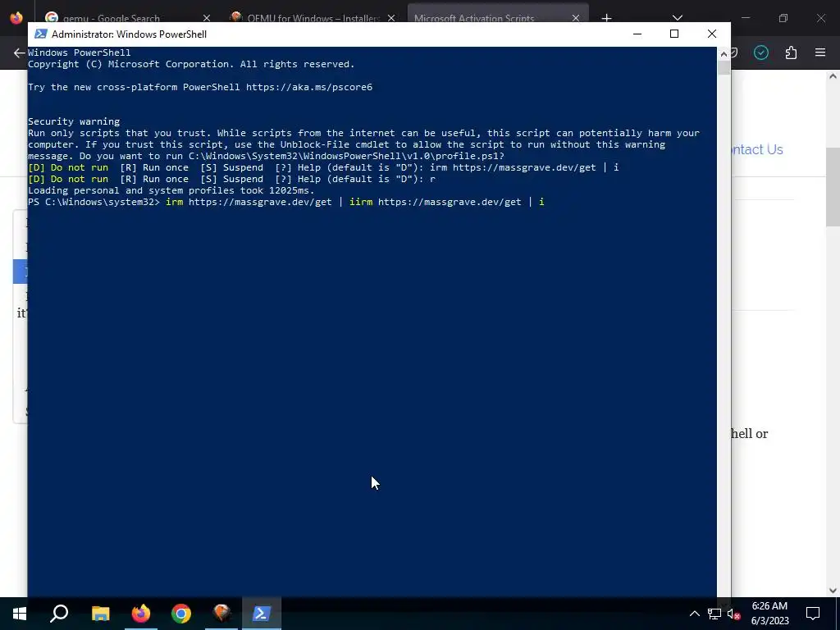Click the aka.ms/pscore6 URL text
840x630 pixels.
tap(309, 87)
